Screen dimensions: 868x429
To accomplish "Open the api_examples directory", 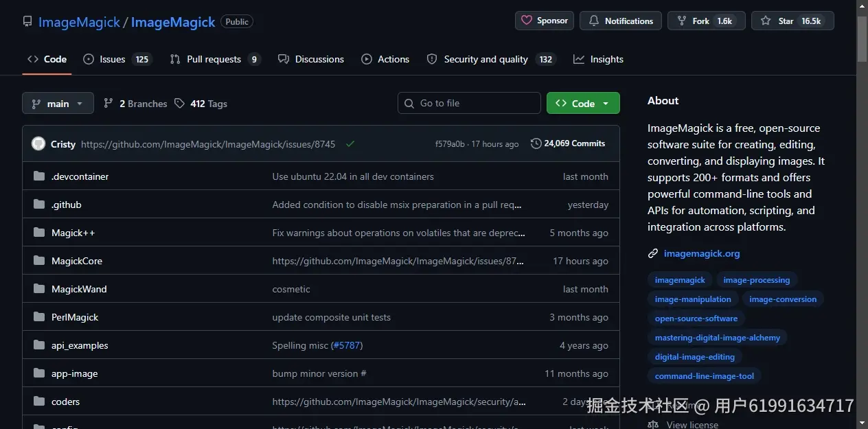I will point(80,345).
